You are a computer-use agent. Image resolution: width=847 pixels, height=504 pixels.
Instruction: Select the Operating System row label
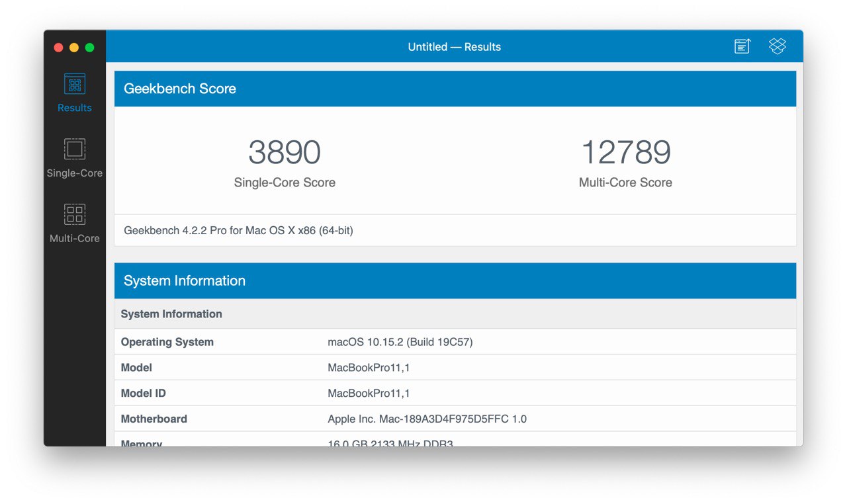(167, 342)
